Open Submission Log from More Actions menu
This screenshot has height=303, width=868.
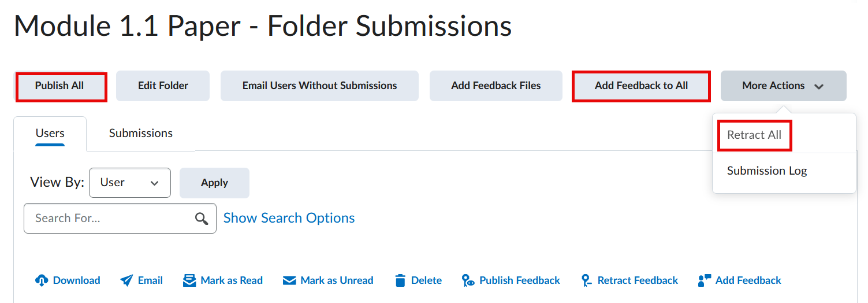pyautogui.click(x=767, y=171)
